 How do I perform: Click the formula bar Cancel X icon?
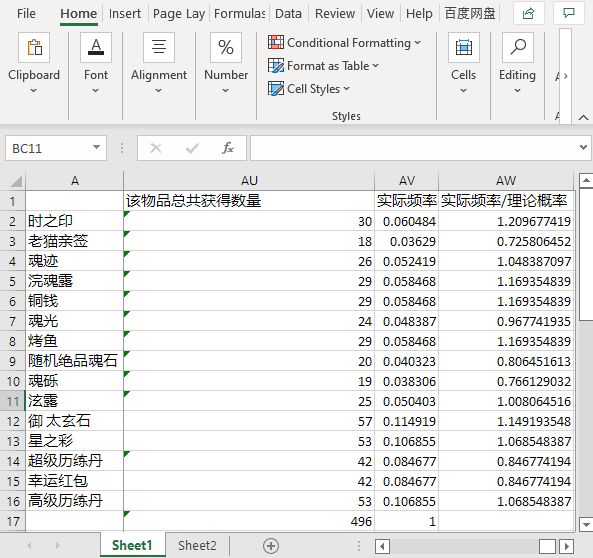pyautogui.click(x=156, y=148)
